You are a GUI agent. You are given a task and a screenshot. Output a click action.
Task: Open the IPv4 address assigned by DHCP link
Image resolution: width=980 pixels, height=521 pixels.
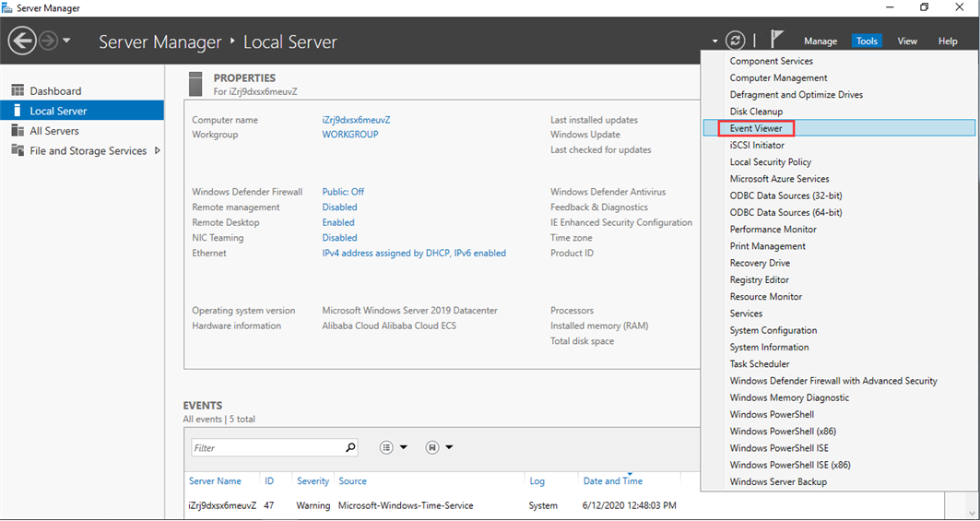pyautogui.click(x=414, y=254)
